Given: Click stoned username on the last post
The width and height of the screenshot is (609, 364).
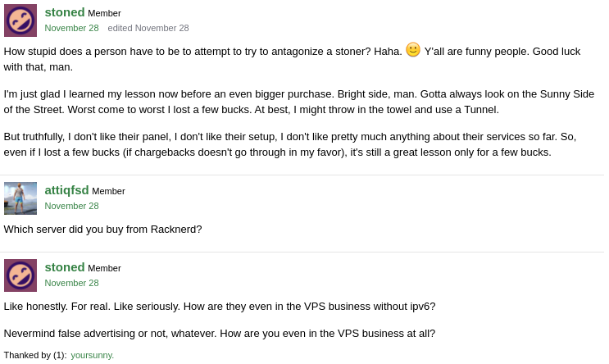Looking at the screenshot, I should click(65, 267).
